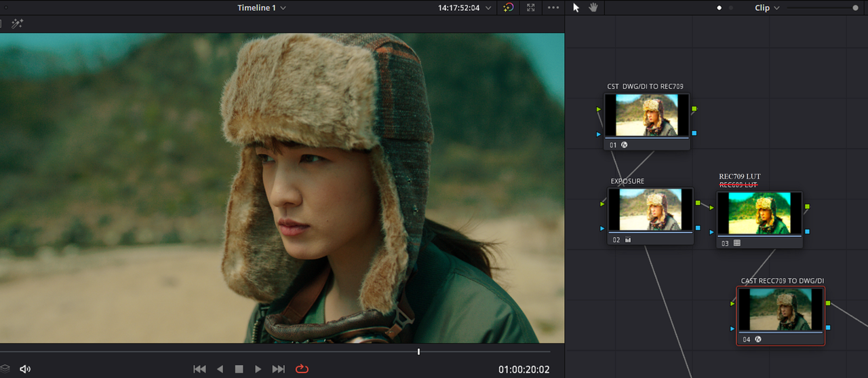This screenshot has width=868, height=378.
Task: Click node 04 green RGB input connector
Action: tap(732, 303)
